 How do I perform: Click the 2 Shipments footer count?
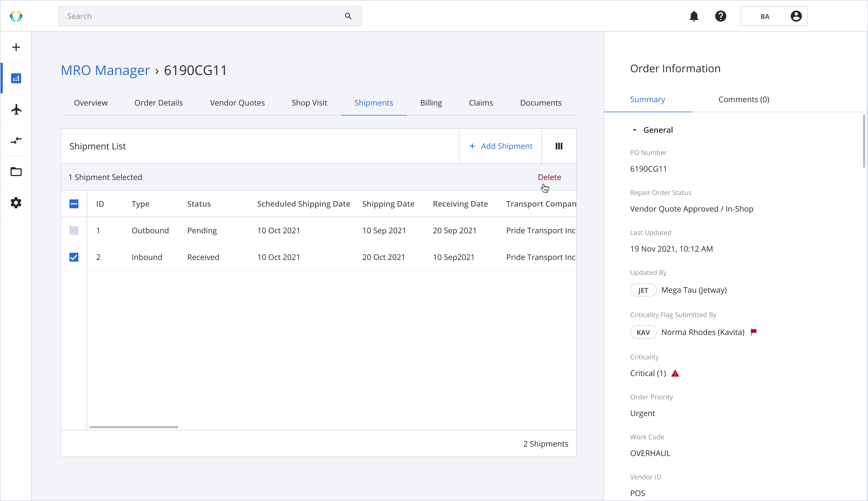[545, 444]
